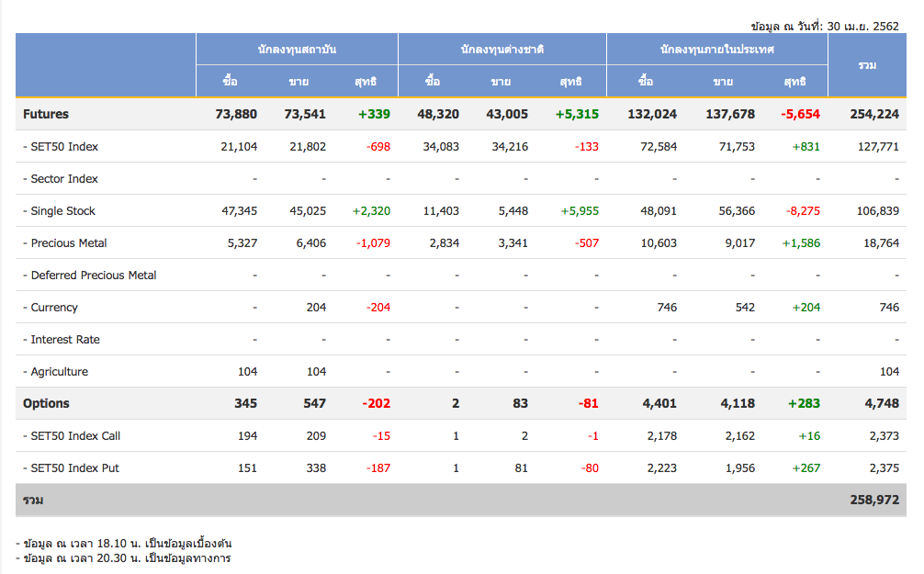Click SET50 Index Call total 2,373
This screenshot has width=924, height=574.
(x=885, y=436)
